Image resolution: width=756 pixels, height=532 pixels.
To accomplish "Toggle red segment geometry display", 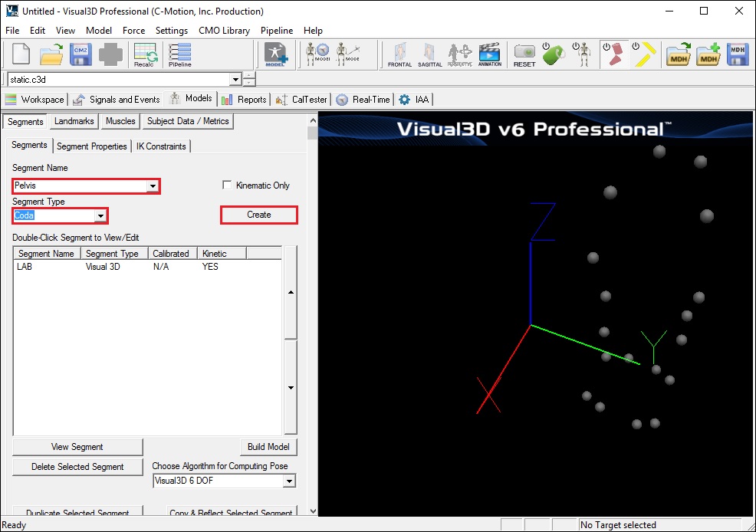I will click(x=613, y=54).
